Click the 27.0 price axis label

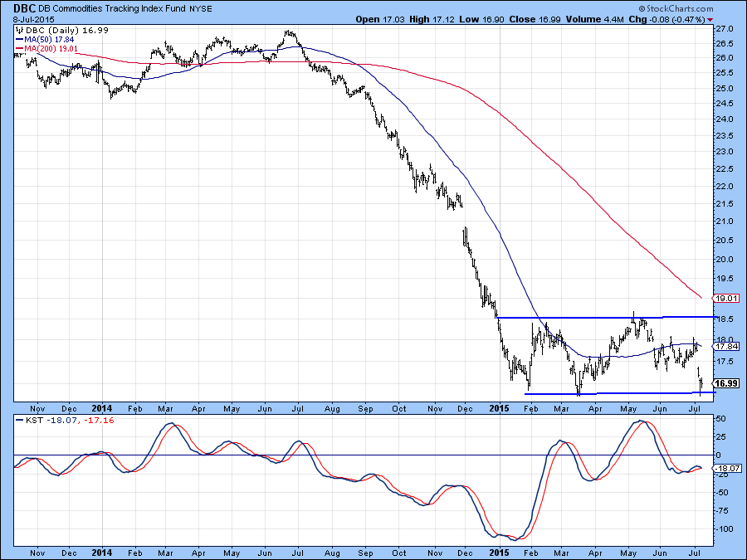724,29
